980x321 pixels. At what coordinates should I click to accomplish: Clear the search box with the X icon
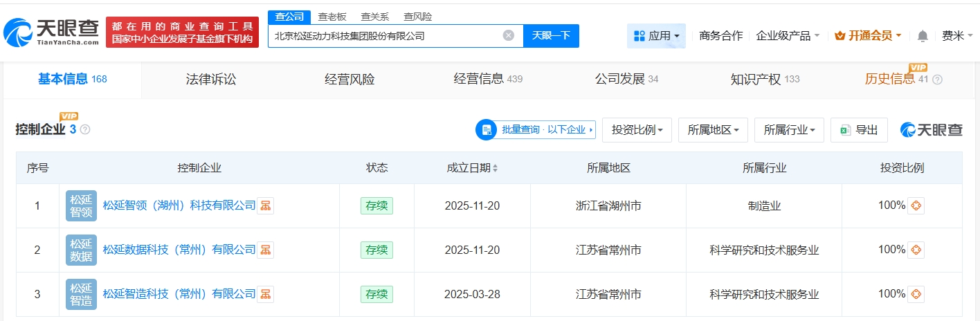(508, 36)
